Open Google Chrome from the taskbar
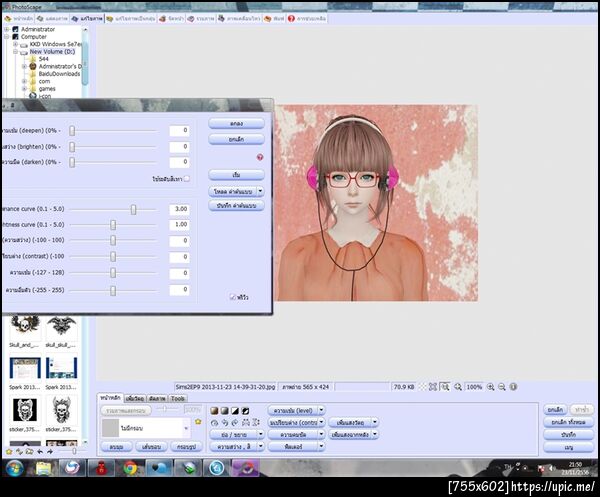The width and height of the screenshot is (600, 497). 130,468
